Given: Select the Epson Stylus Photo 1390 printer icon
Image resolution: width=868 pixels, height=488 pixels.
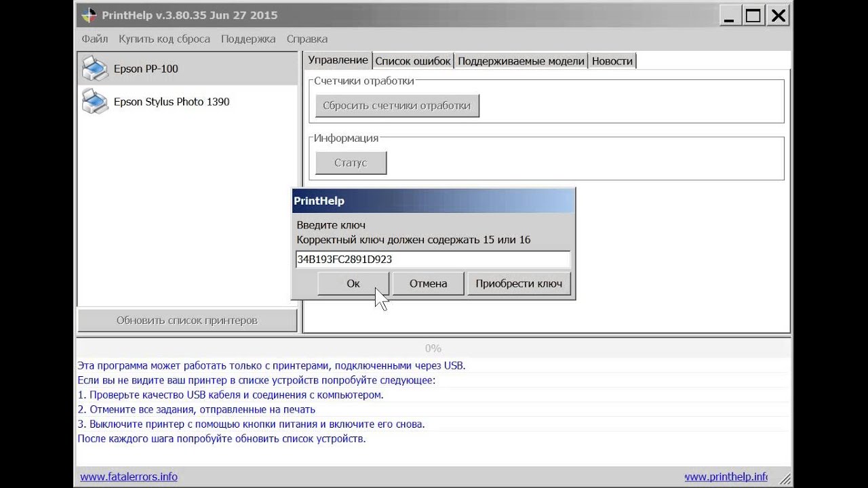Looking at the screenshot, I should point(95,102).
